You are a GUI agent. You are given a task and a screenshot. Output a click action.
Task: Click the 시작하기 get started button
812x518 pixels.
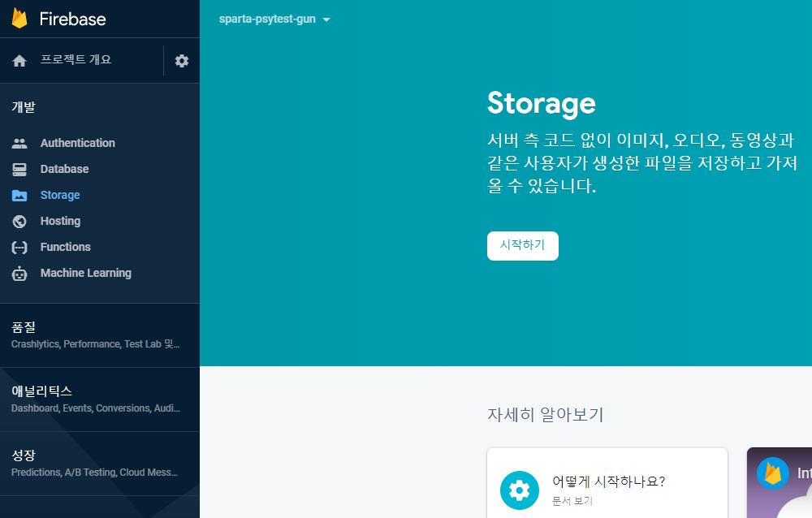522,245
